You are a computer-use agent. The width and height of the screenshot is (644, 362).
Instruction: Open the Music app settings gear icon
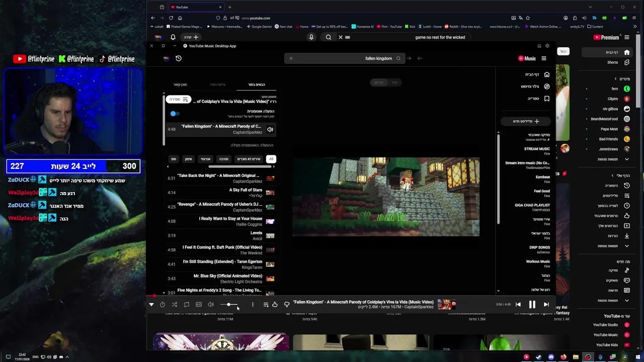[x=547, y=46]
